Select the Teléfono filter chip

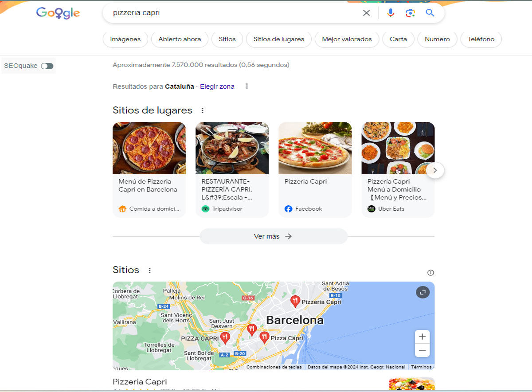pyautogui.click(x=481, y=39)
